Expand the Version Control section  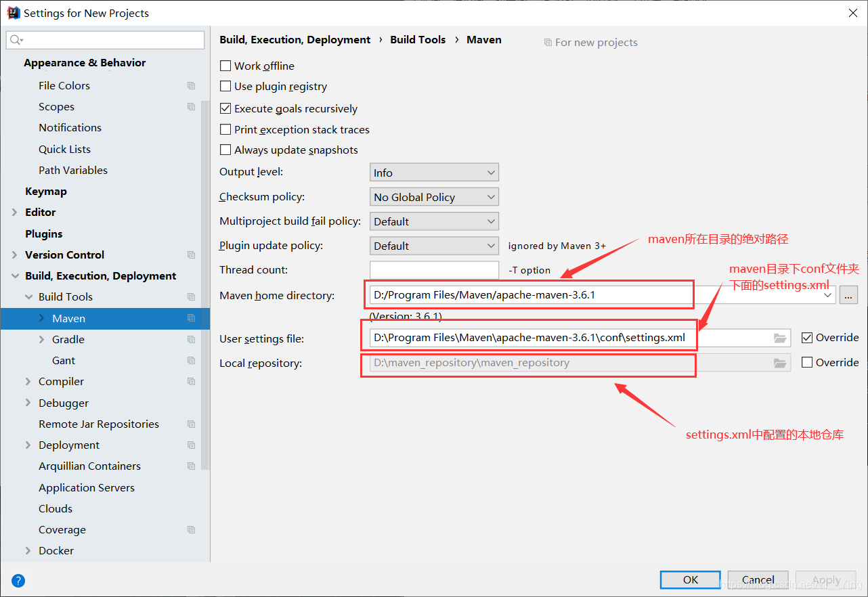(x=15, y=255)
